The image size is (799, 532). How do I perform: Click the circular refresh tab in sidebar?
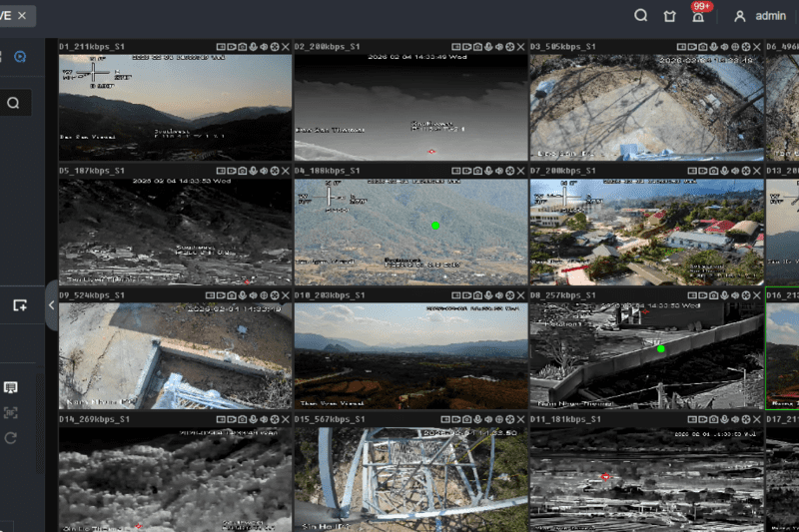click(19, 57)
